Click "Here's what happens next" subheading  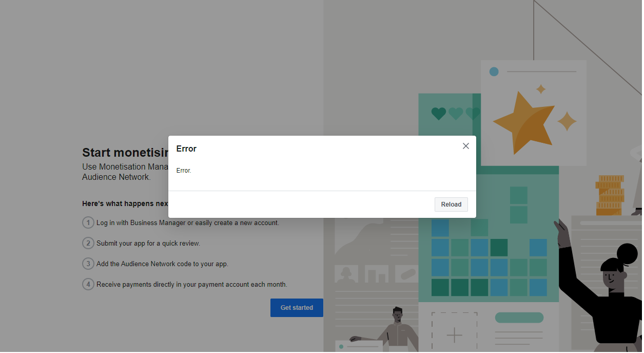(x=125, y=204)
